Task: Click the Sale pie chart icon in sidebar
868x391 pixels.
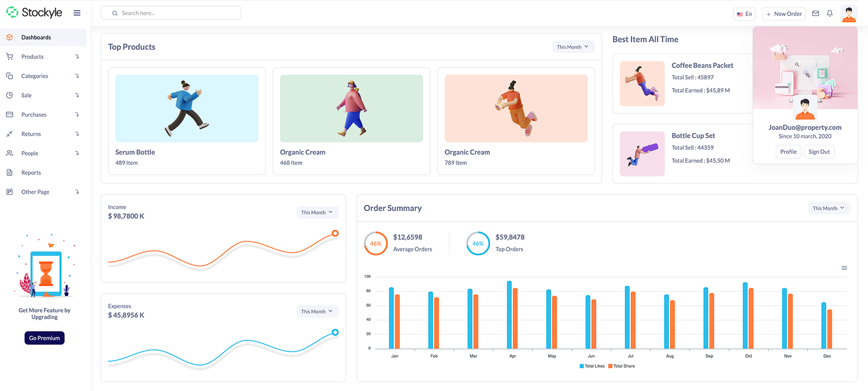Action: (10, 95)
